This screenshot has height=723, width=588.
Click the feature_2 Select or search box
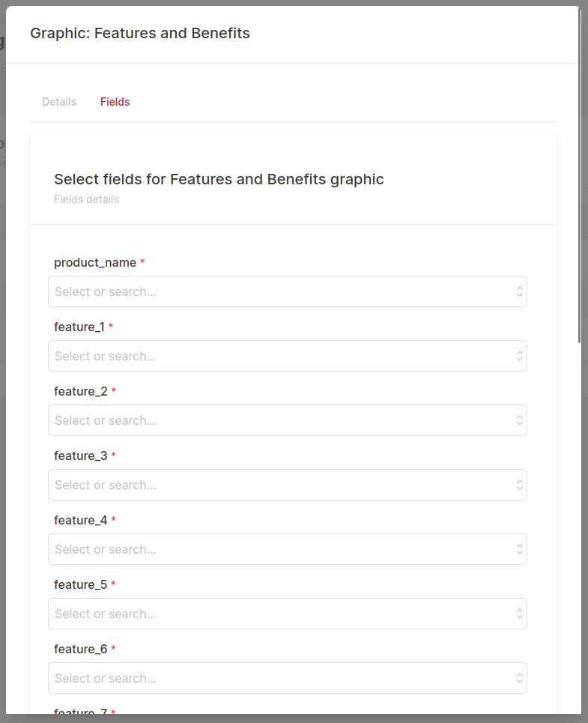point(287,420)
